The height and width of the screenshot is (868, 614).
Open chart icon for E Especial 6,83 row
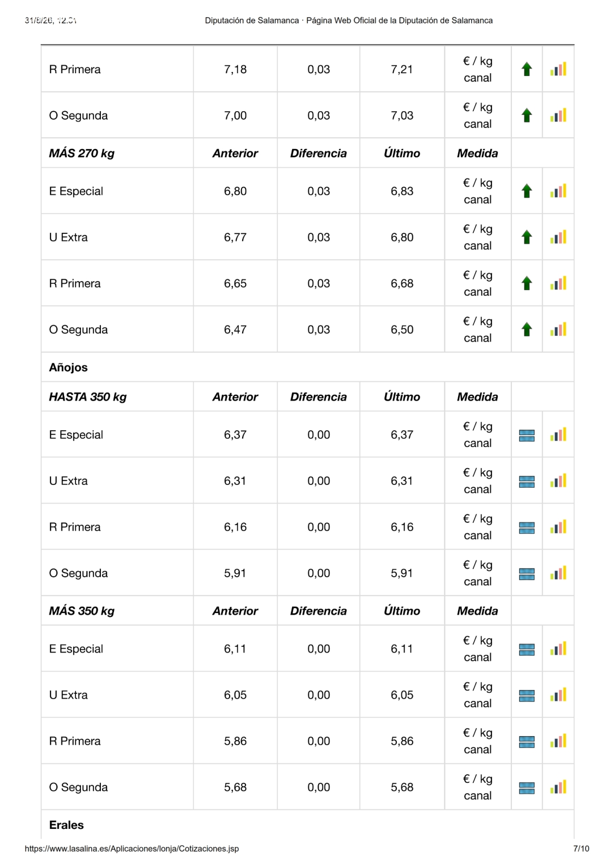coord(558,191)
